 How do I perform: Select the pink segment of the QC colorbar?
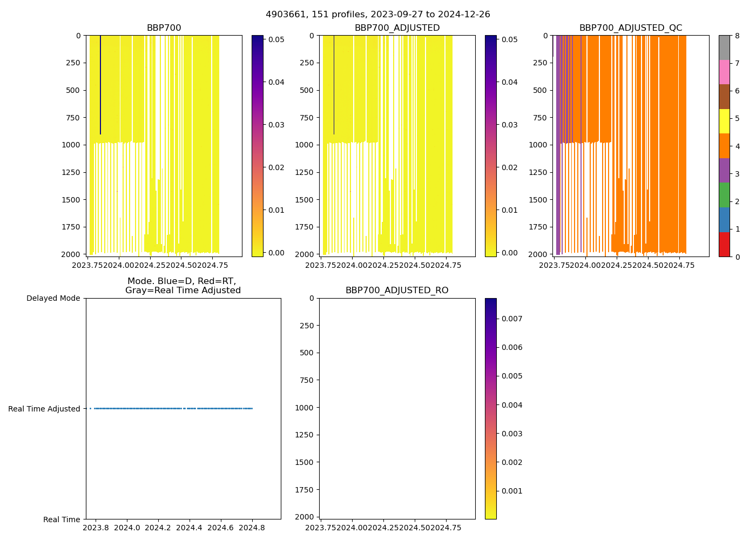(724, 72)
